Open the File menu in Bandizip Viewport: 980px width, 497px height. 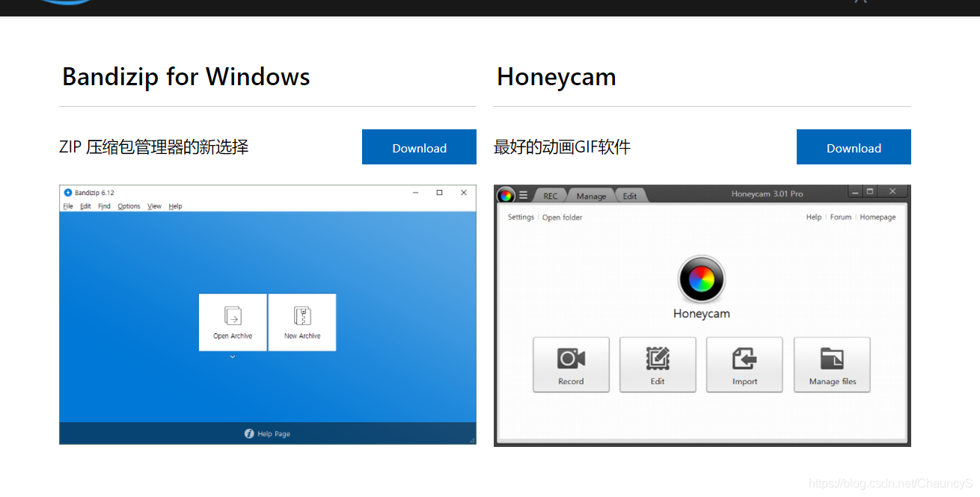68,206
